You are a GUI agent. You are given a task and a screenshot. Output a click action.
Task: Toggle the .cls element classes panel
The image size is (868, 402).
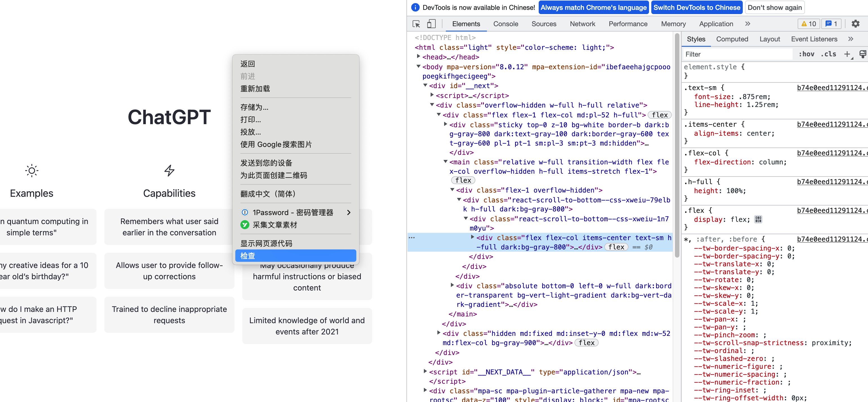829,54
